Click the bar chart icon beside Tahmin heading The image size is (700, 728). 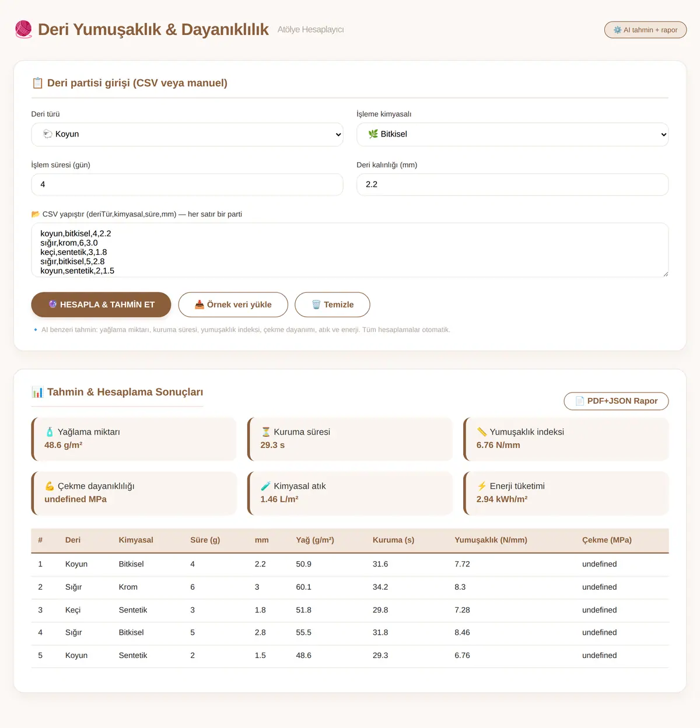[37, 392]
